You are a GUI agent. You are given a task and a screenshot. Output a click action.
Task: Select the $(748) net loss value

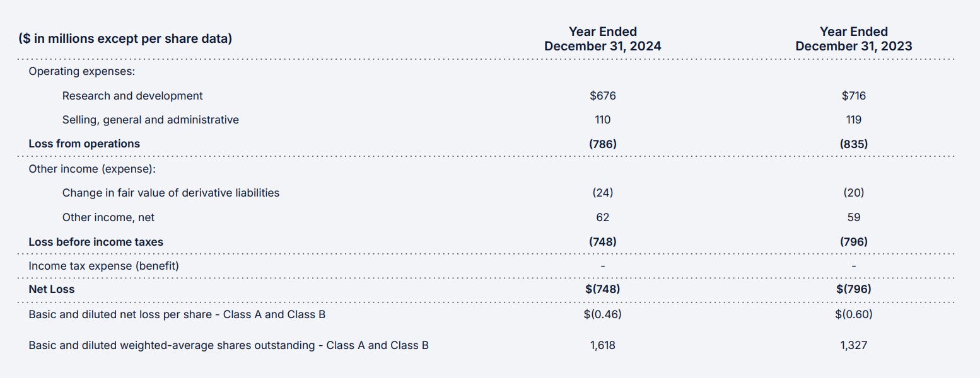(602, 289)
